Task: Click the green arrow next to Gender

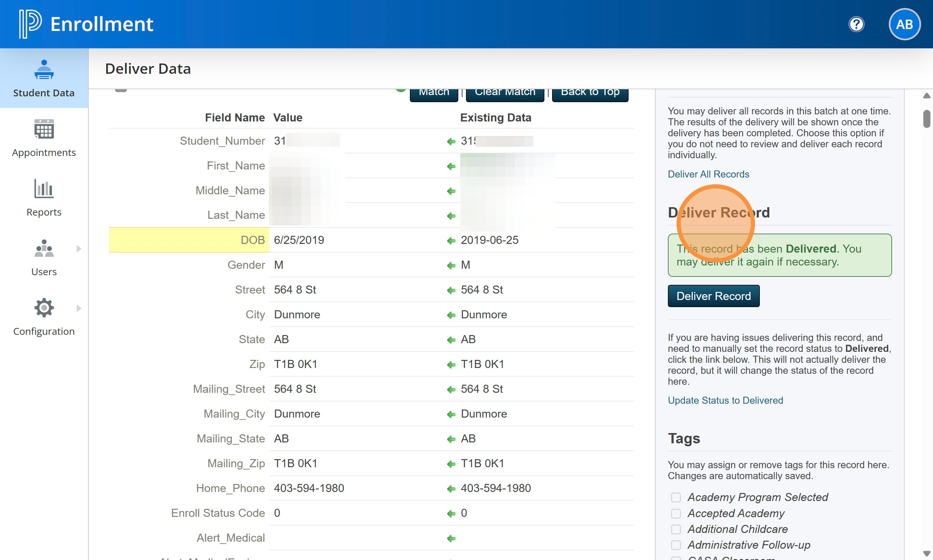Action: coord(451,266)
